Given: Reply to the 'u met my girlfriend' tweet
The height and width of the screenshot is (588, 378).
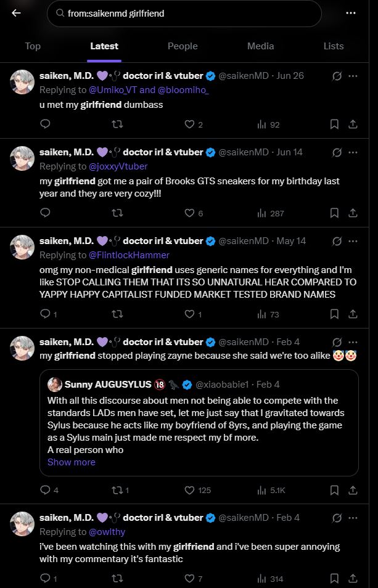Looking at the screenshot, I should coord(45,124).
